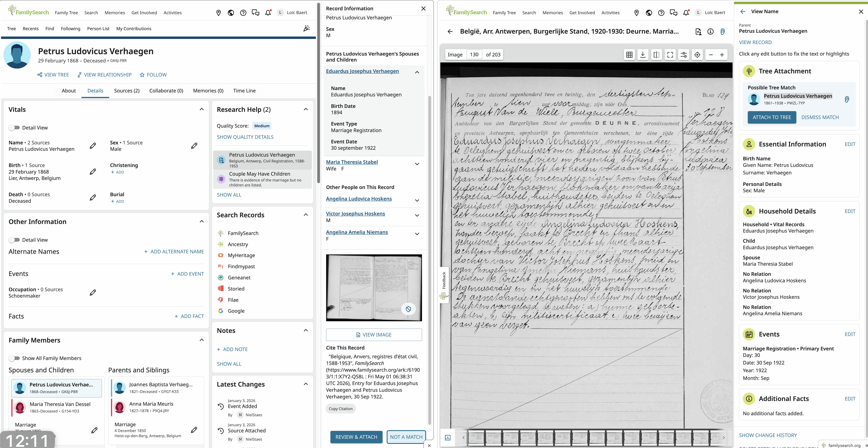
Task: Zoom out of the record image
Action: [711, 55]
